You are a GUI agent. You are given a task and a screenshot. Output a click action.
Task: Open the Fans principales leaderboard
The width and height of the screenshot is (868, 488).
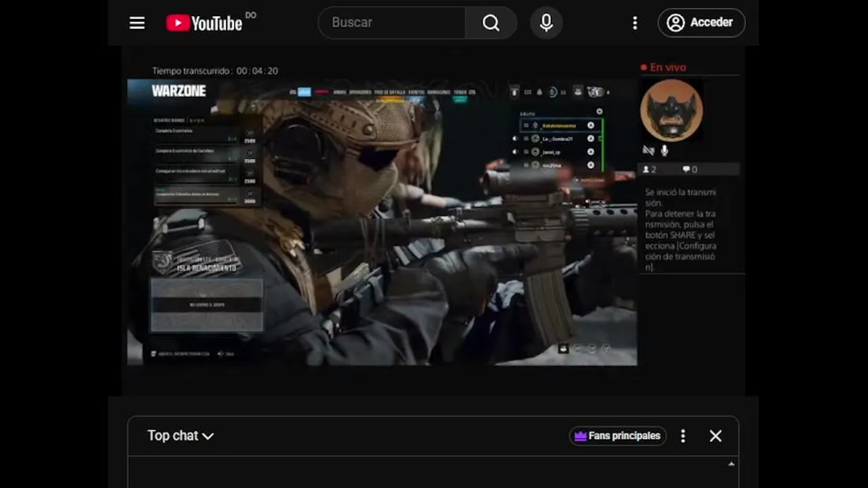(x=618, y=436)
